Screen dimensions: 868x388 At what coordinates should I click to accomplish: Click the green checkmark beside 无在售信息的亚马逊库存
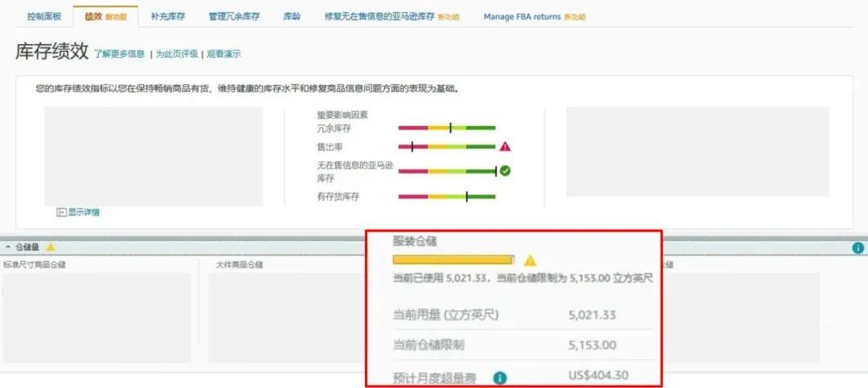click(x=505, y=171)
